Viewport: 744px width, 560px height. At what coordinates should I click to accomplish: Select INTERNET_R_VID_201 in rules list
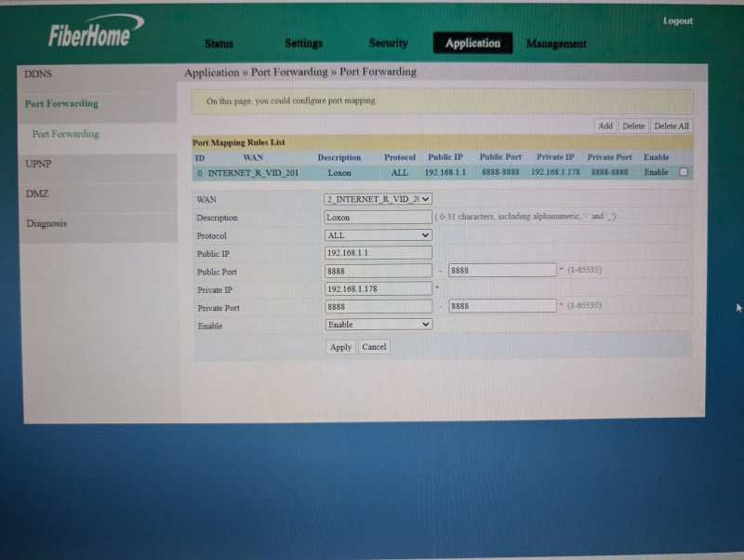tap(253, 173)
